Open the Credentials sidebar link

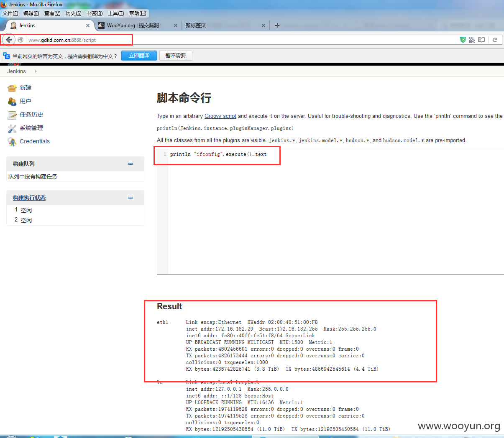pos(35,141)
